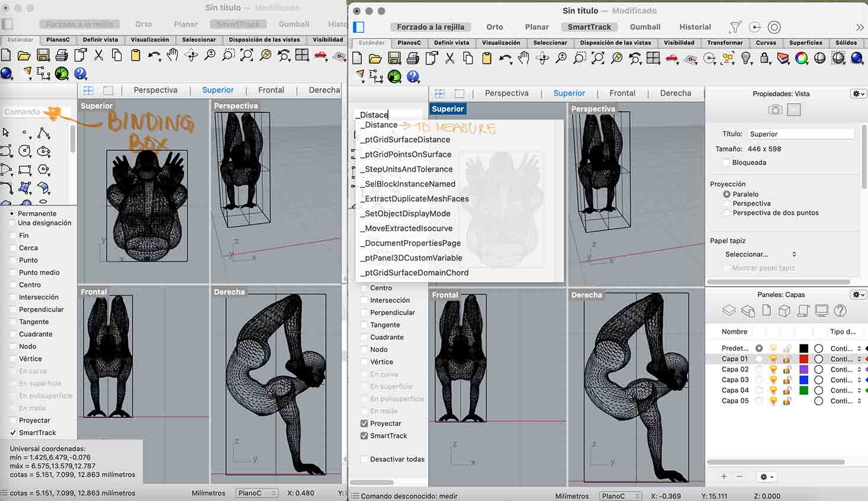
Task: Switch to Curvas toolbar tab
Action: pyautogui.click(x=766, y=43)
